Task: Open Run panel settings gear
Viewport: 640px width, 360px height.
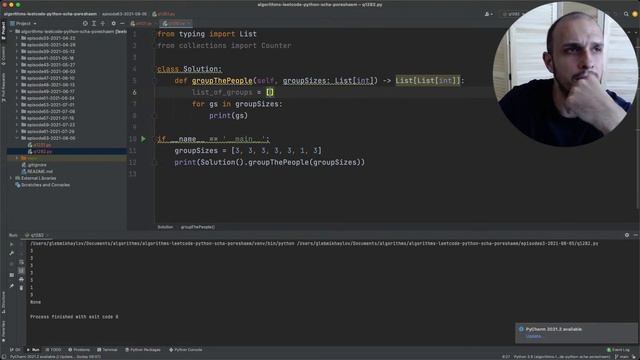Action: coord(627,235)
